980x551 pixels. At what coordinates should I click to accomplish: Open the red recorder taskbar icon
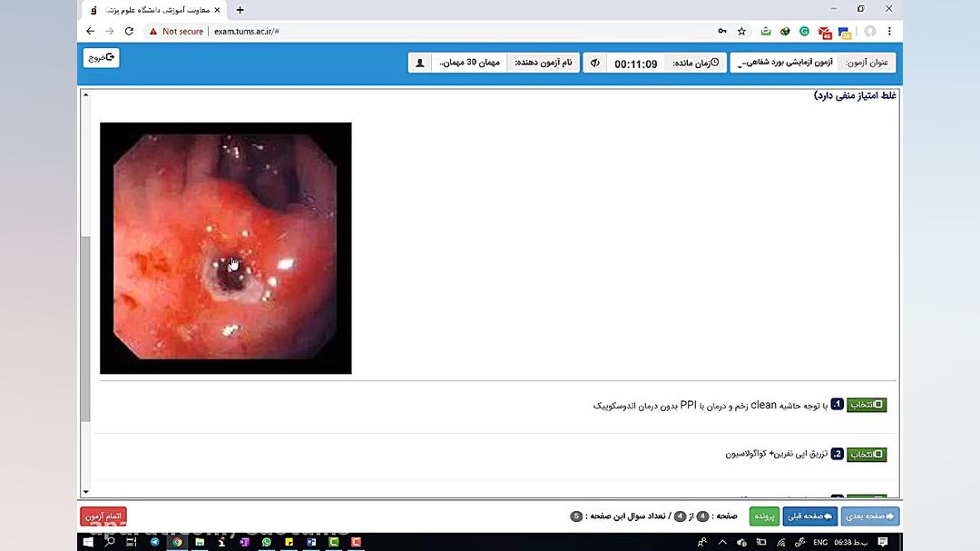[357, 542]
